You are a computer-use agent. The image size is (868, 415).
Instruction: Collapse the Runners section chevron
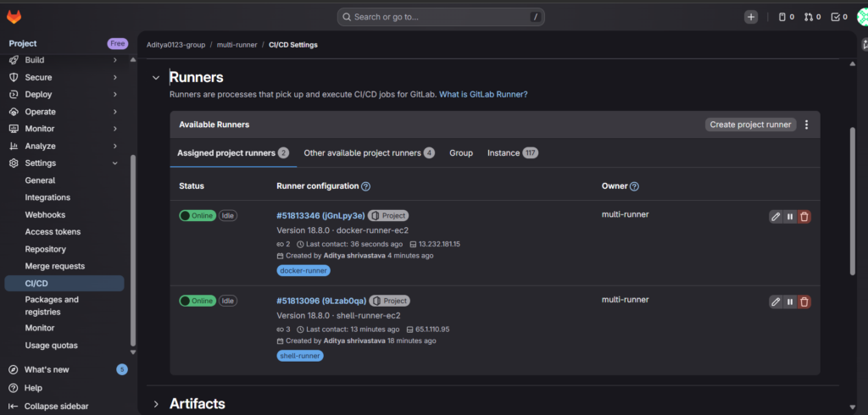point(155,78)
